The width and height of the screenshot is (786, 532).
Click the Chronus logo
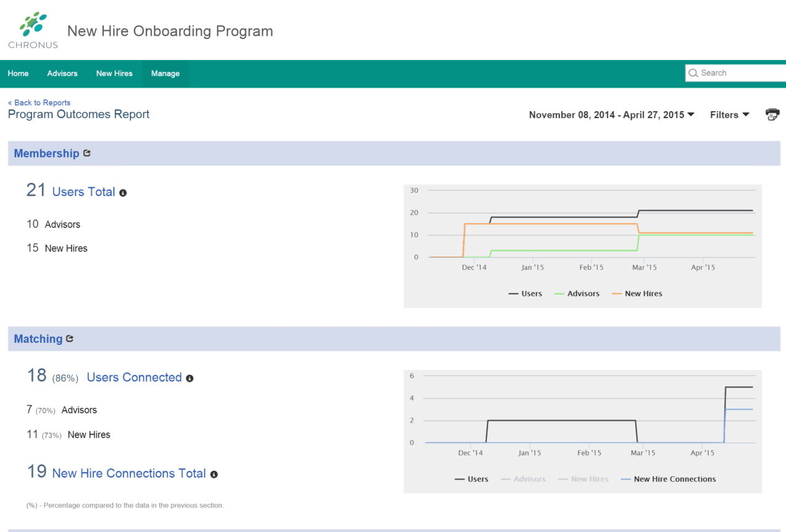33,30
